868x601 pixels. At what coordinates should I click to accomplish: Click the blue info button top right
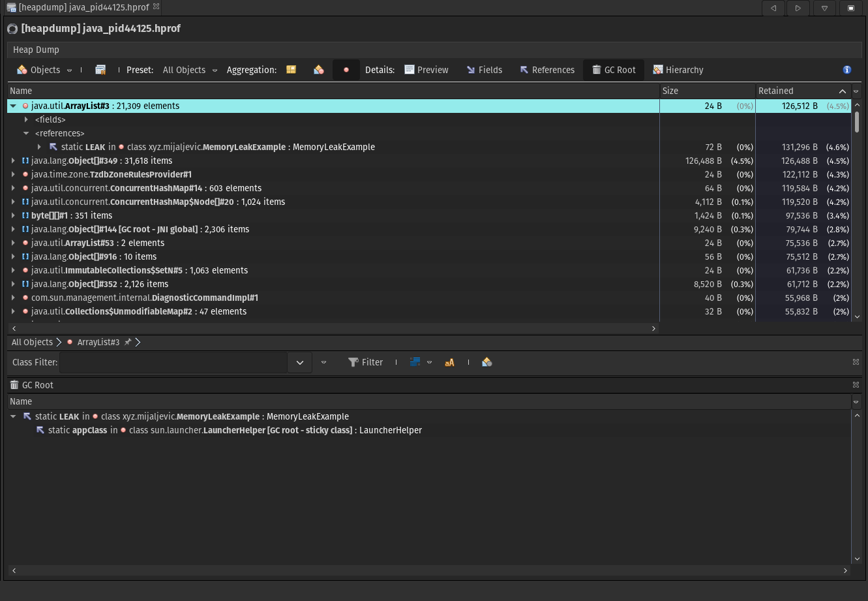pos(846,70)
